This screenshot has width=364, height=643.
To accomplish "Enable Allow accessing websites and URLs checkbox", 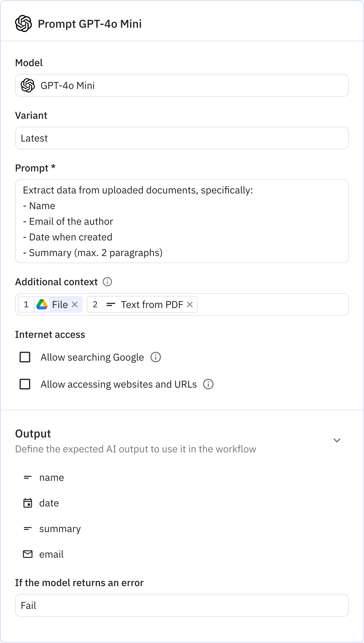I will (25, 384).
